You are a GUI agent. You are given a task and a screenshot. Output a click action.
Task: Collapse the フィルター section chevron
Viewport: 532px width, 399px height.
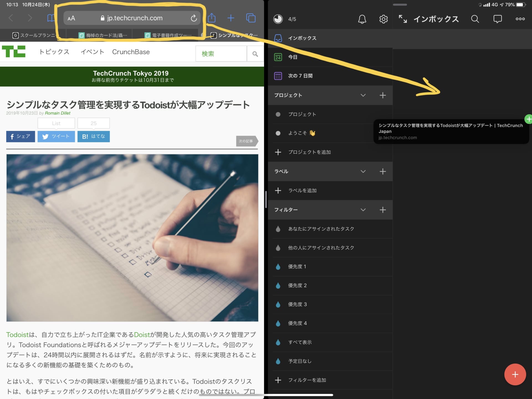point(363,210)
